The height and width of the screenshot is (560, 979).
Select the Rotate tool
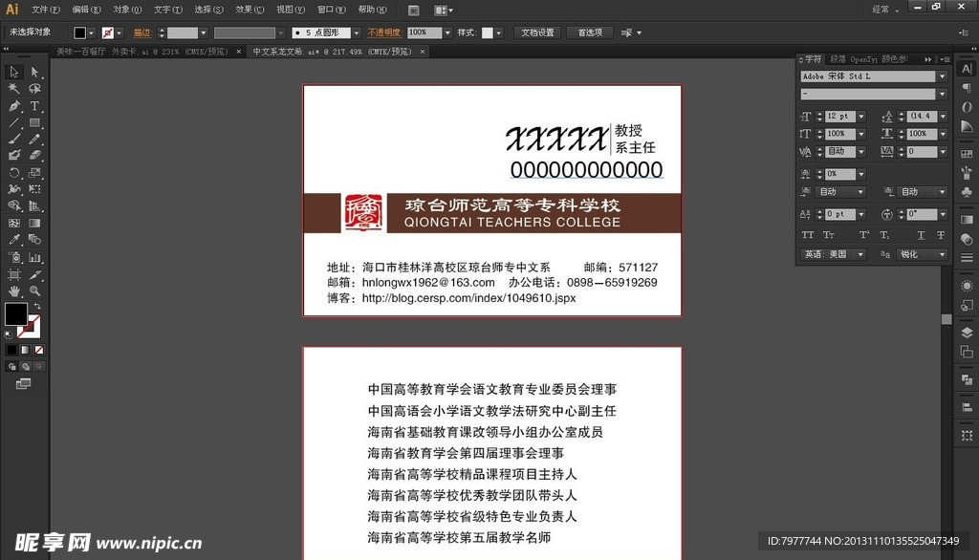tap(13, 173)
